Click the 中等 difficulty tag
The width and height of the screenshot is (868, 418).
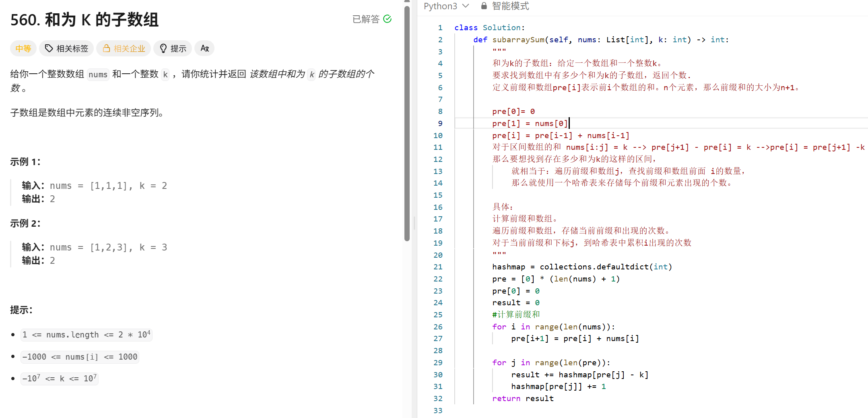(23, 48)
